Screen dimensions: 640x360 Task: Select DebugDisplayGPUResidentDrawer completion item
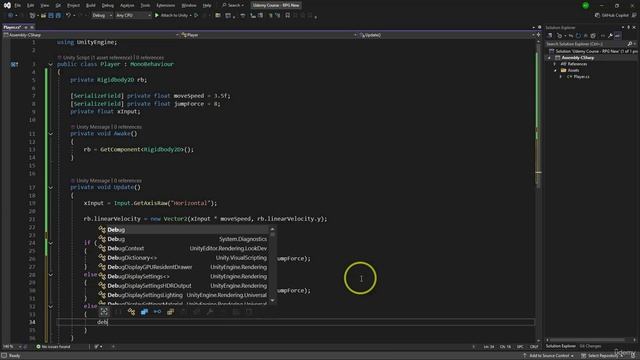tap(183, 267)
